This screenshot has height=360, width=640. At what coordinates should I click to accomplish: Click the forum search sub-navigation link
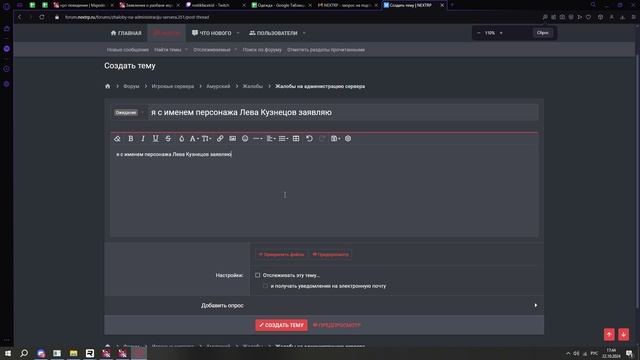coord(262,50)
